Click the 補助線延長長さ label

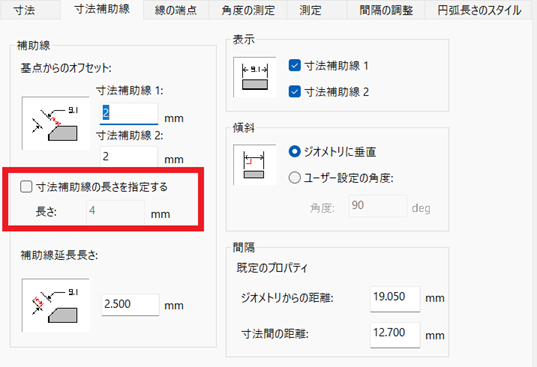click(59, 255)
